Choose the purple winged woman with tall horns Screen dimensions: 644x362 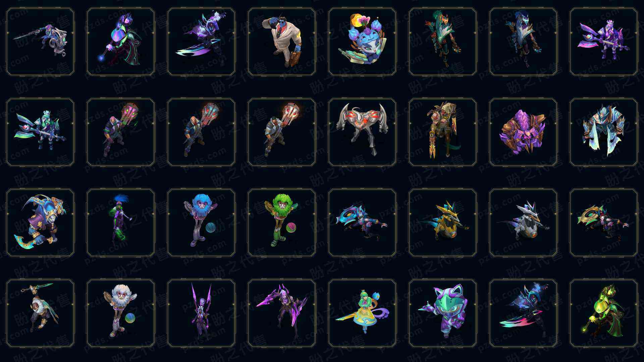(201, 313)
